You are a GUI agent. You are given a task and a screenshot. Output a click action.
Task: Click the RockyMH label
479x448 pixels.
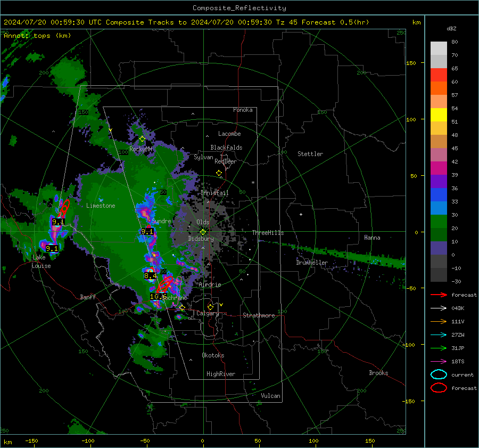141,149
